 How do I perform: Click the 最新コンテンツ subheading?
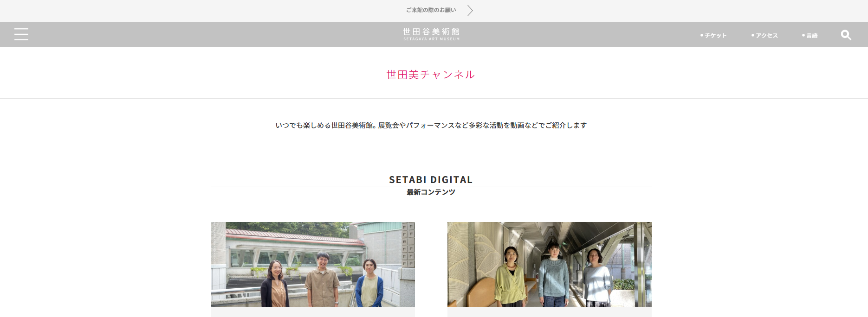(x=431, y=192)
